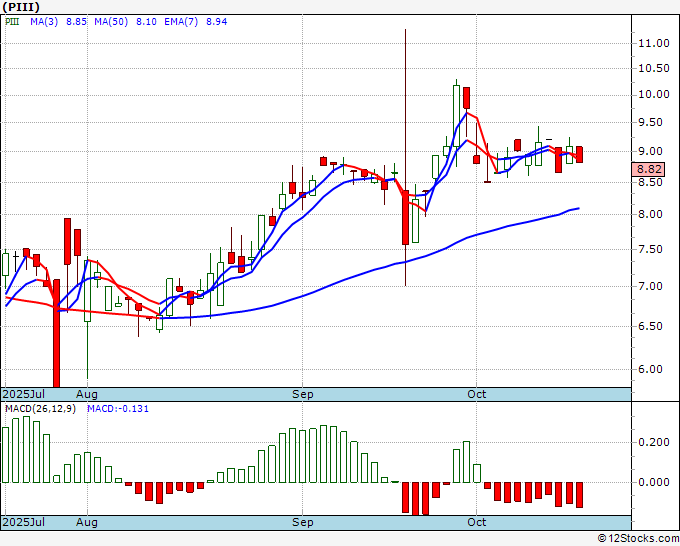Image resolution: width=680 pixels, height=546 pixels.
Task: Click the 0.200 MACD axis label
Action: [x=654, y=442]
